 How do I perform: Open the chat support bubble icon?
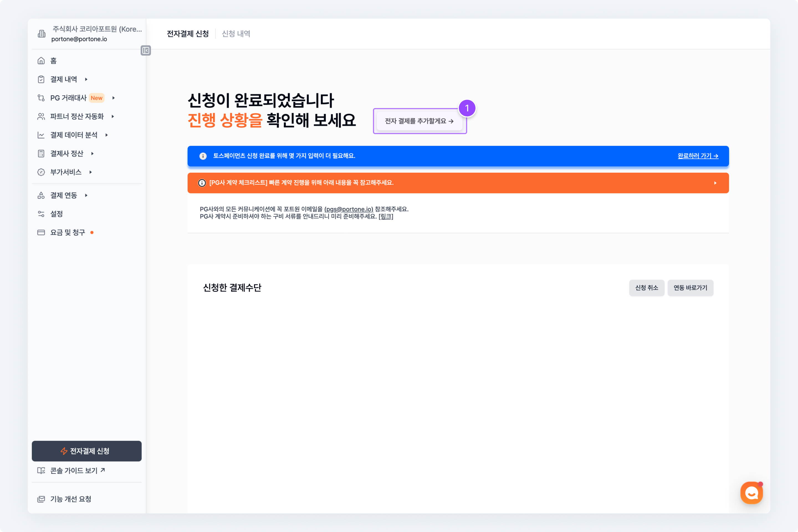tap(751, 493)
